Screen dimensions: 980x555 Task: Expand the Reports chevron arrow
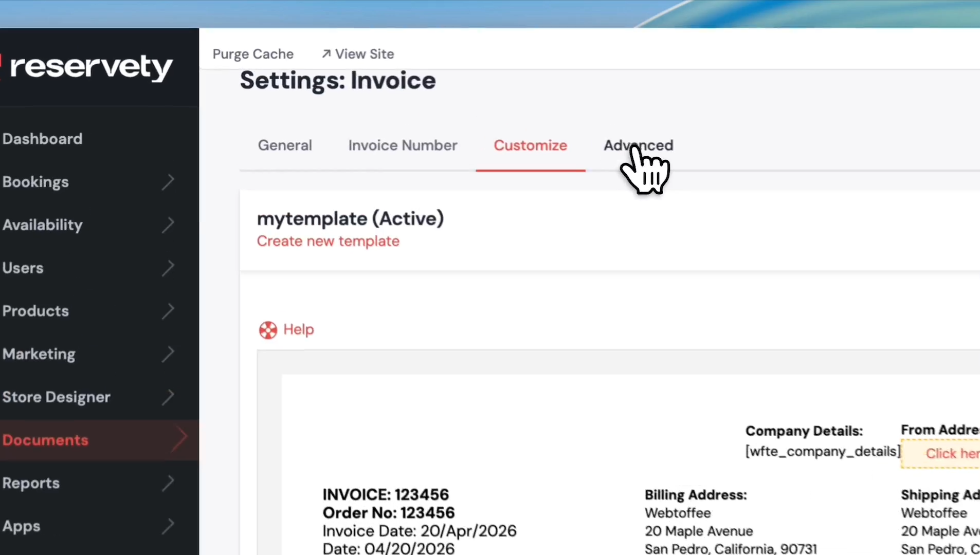pyautogui.click(x=168, y=483)
